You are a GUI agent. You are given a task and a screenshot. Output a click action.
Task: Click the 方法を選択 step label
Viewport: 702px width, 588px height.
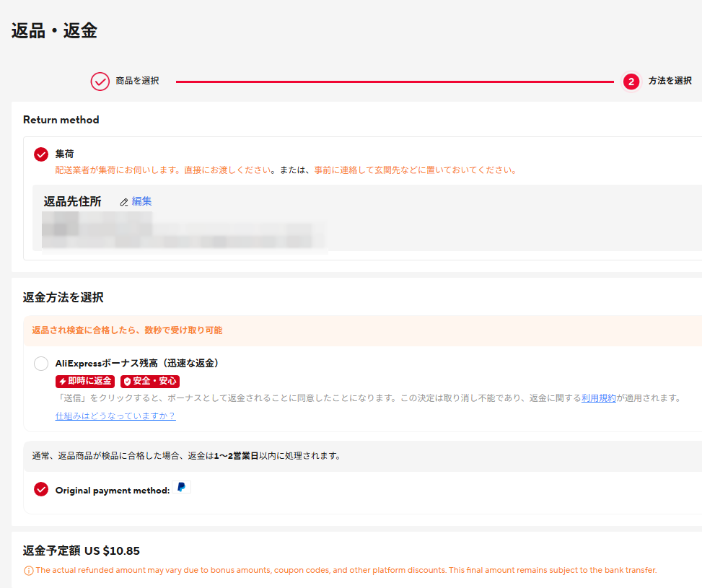coord(670,81)
